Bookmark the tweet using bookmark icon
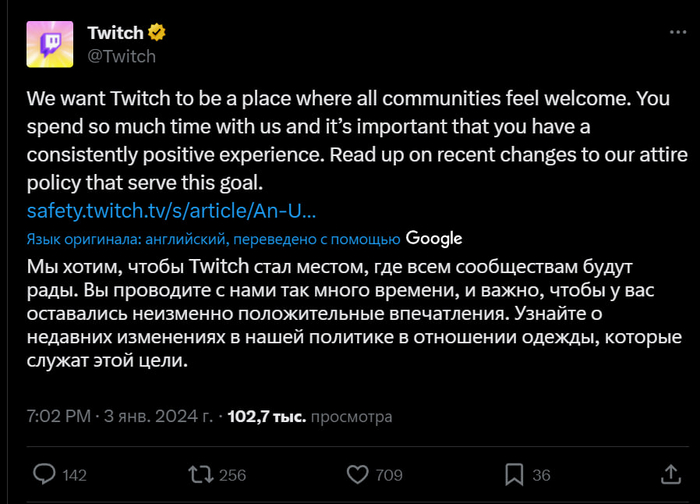The image size is (700, 504). [x=514, y=473]
